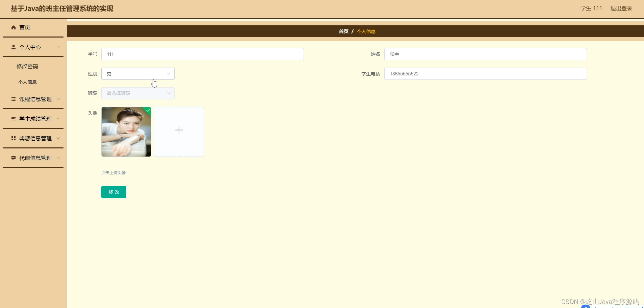Viewport: 644px width, 308px height.
Task: Expand the 代课信息管理 section
Action: click(x=58, y=158)
